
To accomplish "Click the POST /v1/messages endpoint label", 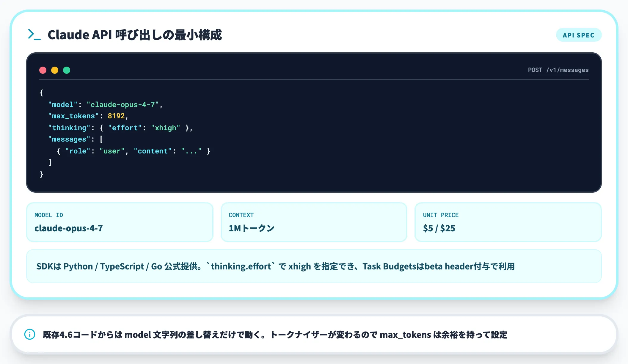I will (x=558, y=70).
